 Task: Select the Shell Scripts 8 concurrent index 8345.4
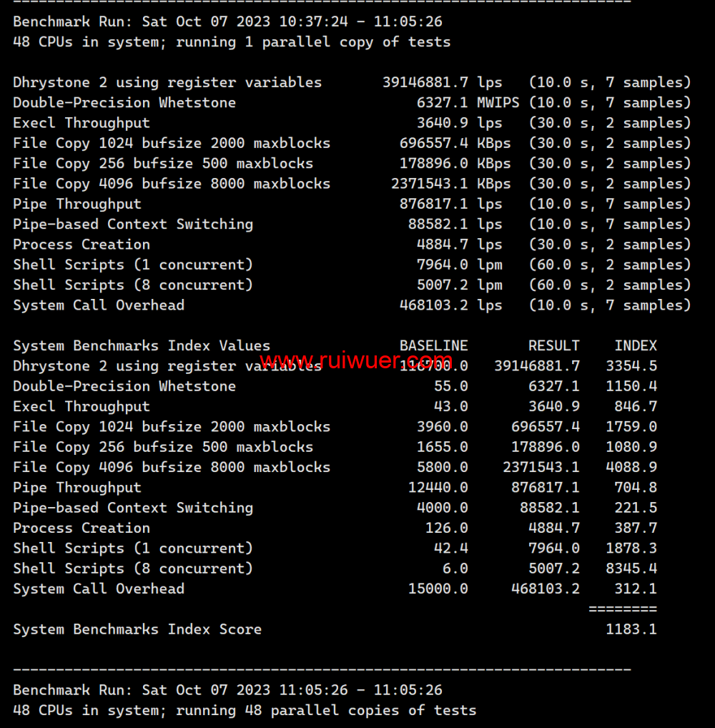pyautogui.click(x=631, y=569)
